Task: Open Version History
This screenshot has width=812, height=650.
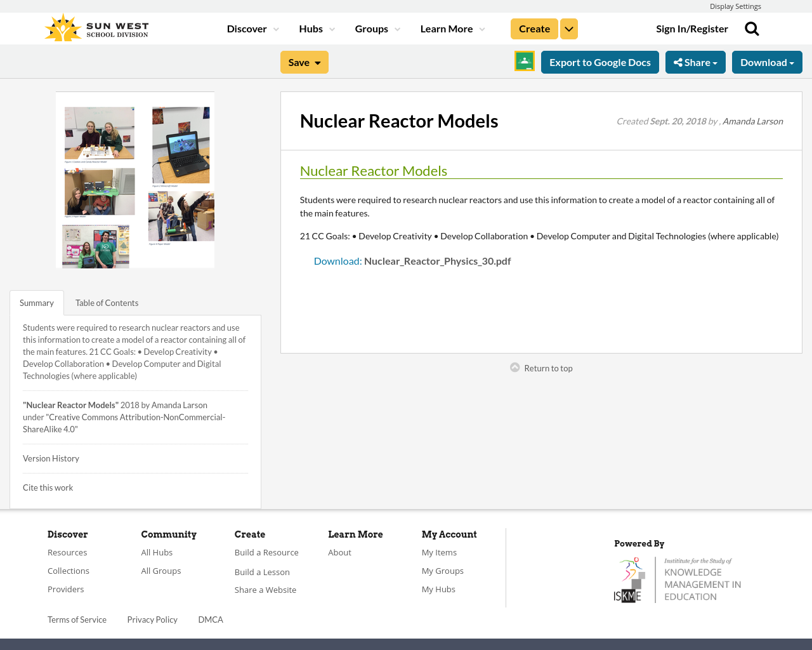Action: pos(51,458)
